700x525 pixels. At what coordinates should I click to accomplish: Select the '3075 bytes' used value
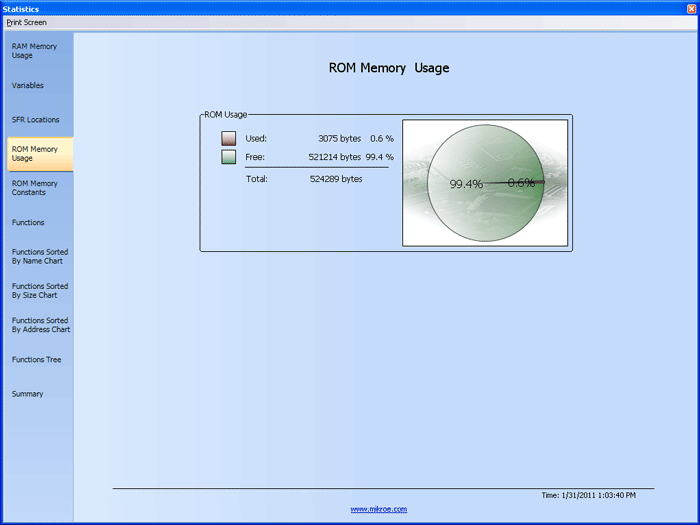tap(339, 138)
